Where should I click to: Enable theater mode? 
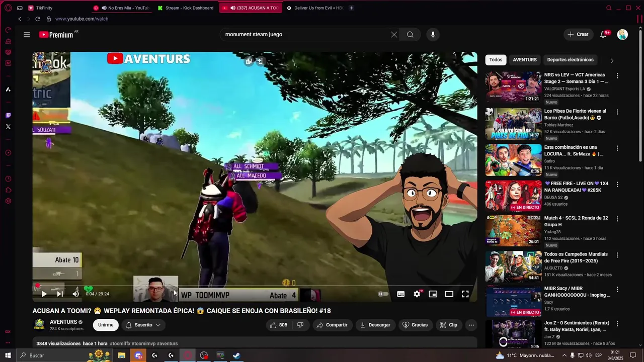tap(449, 294)
